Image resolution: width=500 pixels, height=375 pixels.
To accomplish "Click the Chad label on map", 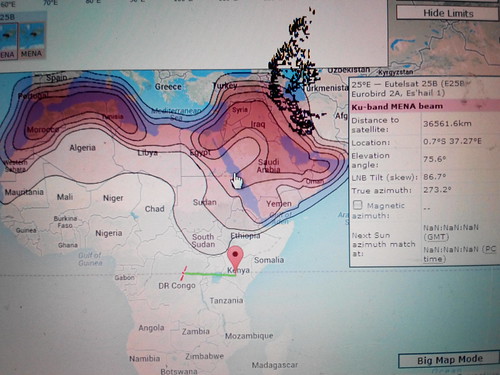I will click(155, 209).
